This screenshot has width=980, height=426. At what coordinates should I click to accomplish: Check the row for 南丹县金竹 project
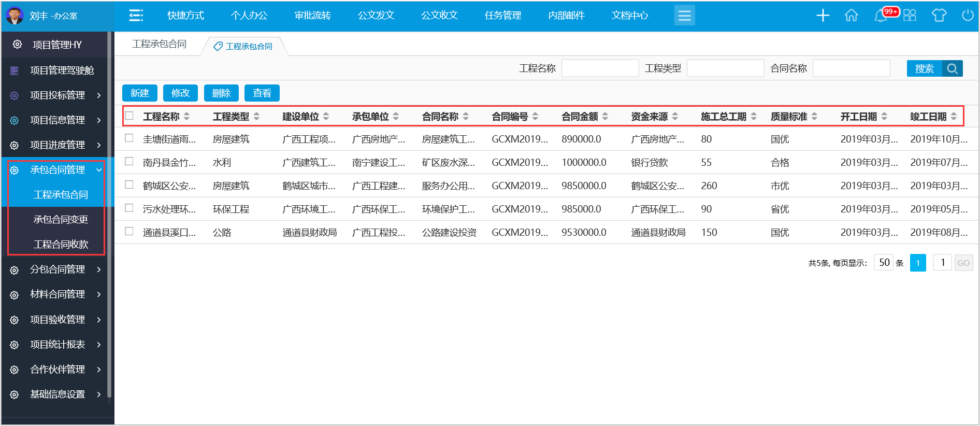tap(129, 162)
